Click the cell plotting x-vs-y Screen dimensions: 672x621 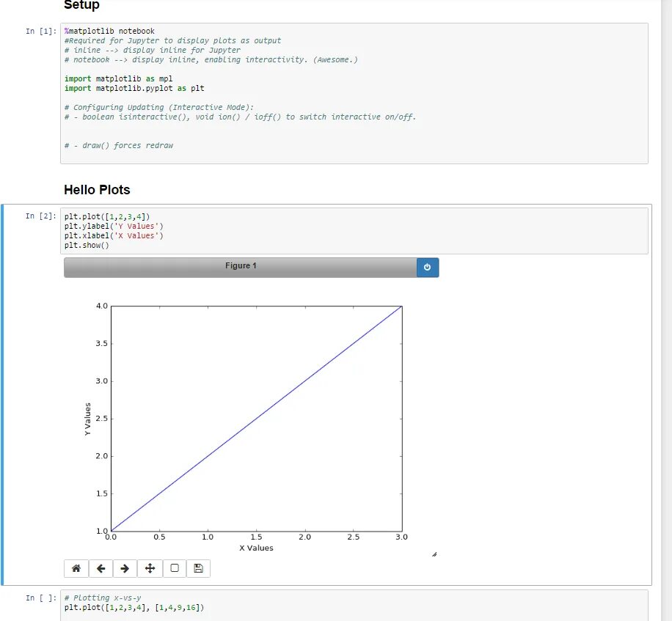[354, 605]
